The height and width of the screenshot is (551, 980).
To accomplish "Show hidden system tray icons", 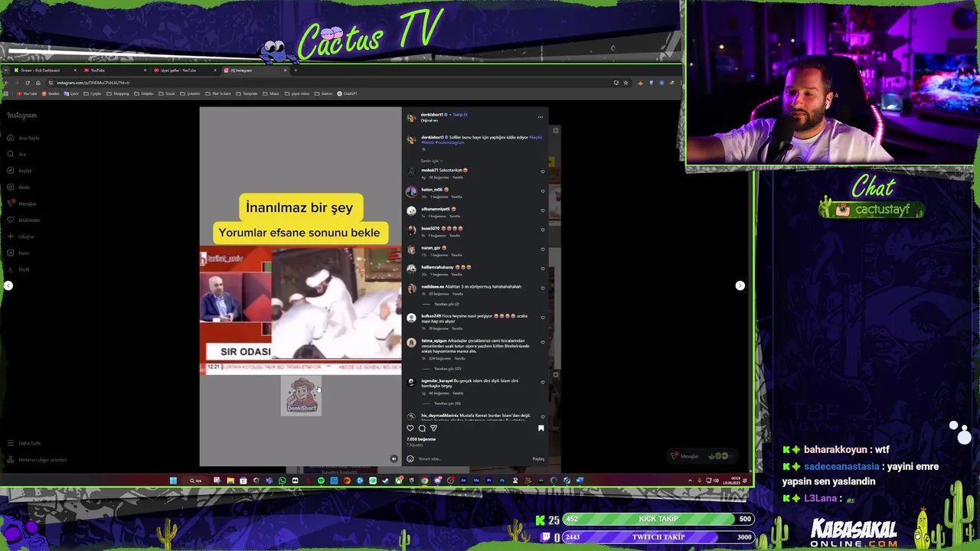I will pos(690,481).
